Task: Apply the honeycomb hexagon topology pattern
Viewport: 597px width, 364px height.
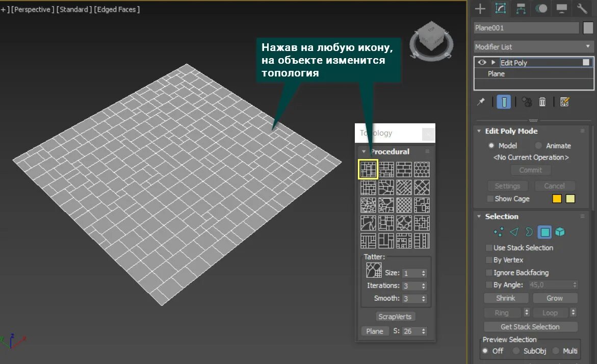Action: [422, 169]
